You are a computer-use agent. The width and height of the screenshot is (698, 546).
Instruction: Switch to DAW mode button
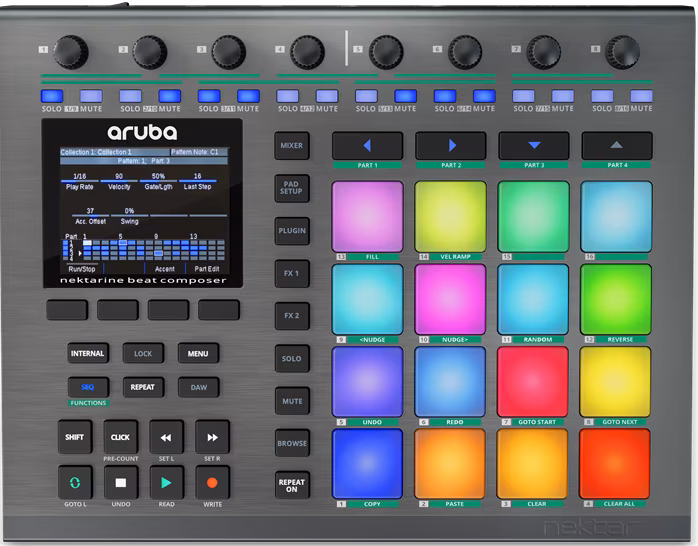tap(198, 387)
